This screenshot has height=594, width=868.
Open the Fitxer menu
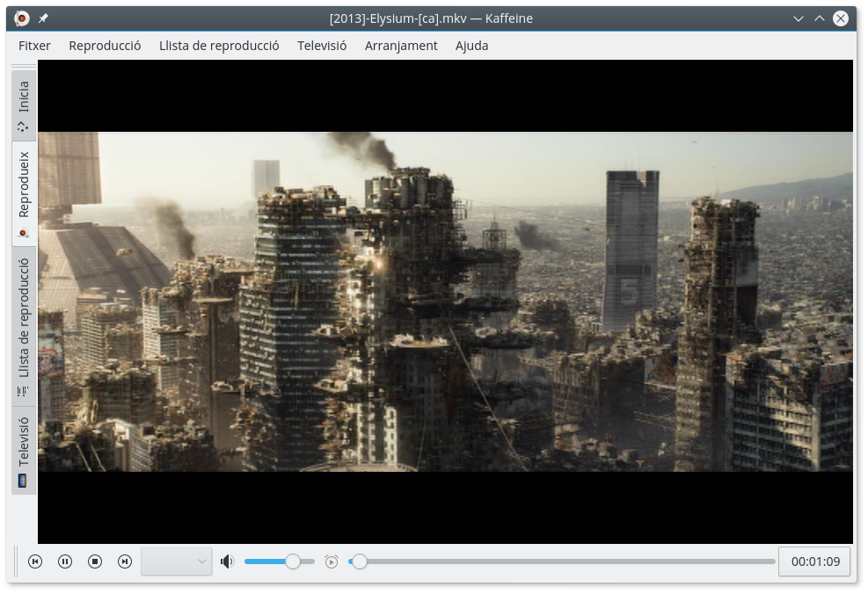point(34,46)
